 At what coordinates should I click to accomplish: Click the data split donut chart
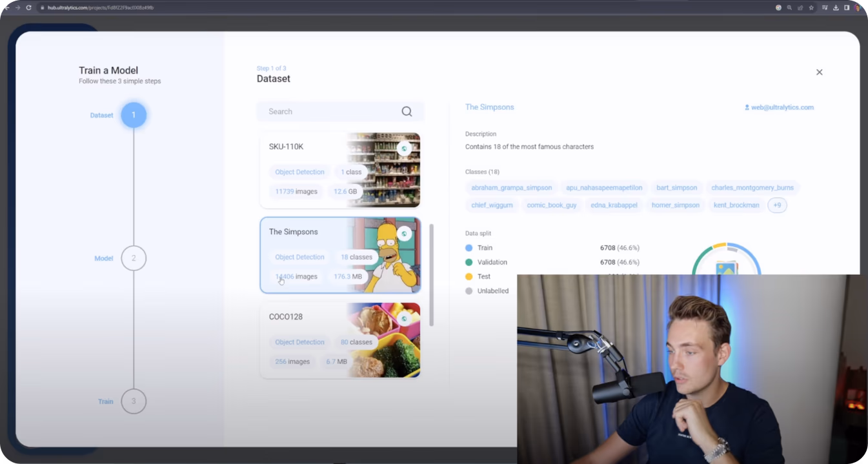727,259
